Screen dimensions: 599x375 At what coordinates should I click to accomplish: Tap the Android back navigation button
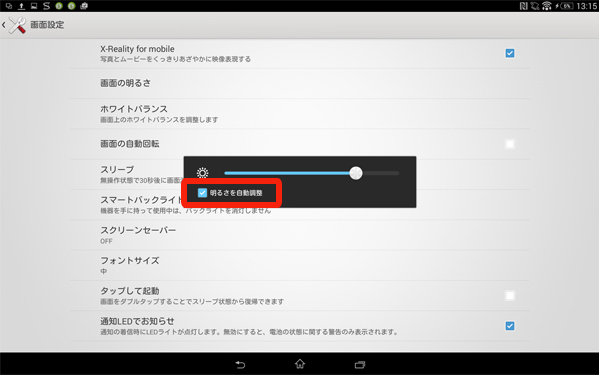(240, 365)
